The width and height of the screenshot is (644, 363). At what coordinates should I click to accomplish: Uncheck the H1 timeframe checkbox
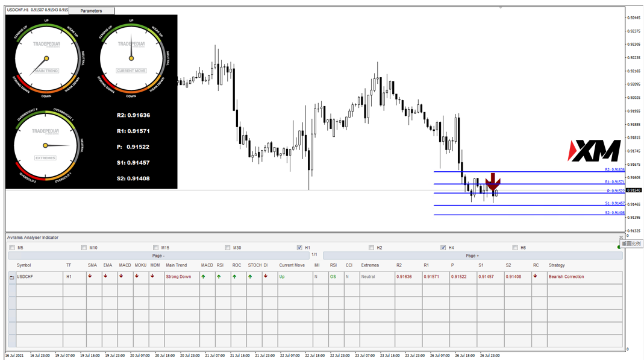pyautogui.click(x=299, y=248)
